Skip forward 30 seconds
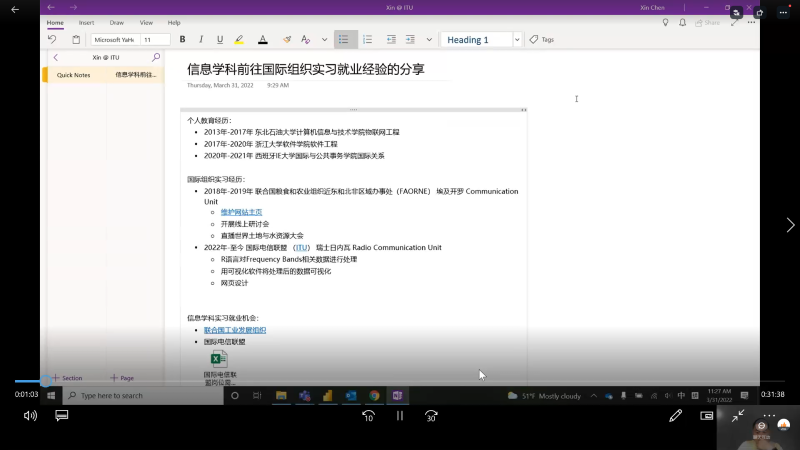This screenshot has width=800, height=450. point(431,416)
